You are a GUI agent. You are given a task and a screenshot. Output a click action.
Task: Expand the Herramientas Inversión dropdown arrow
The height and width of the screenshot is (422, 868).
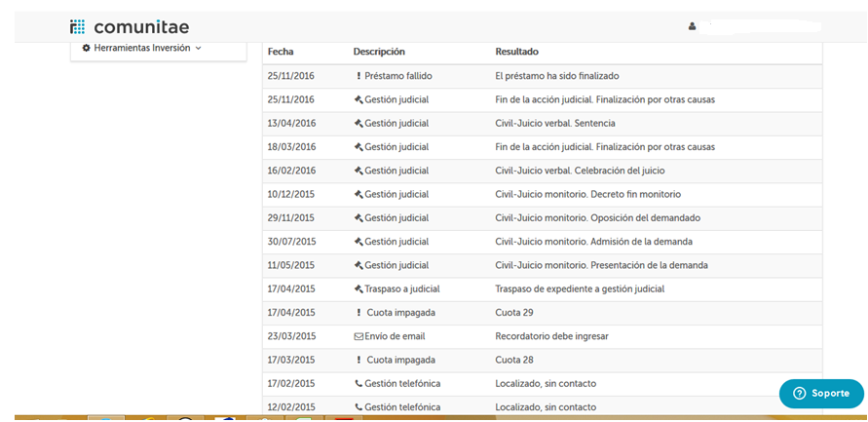199,48
